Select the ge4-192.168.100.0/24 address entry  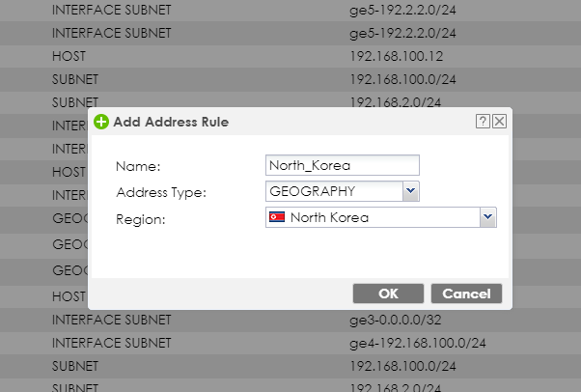click(417, 343)
